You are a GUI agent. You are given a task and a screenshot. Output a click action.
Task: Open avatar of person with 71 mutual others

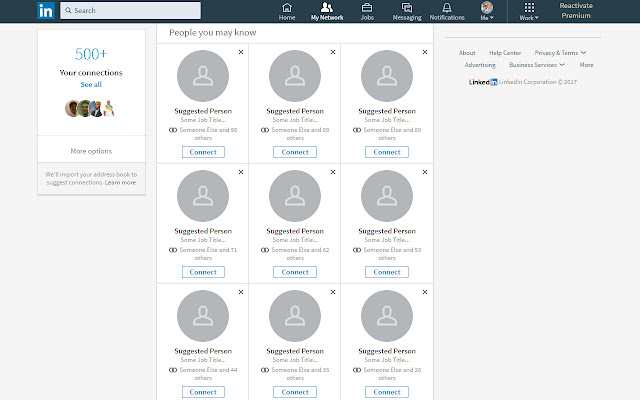pos(203,196)
